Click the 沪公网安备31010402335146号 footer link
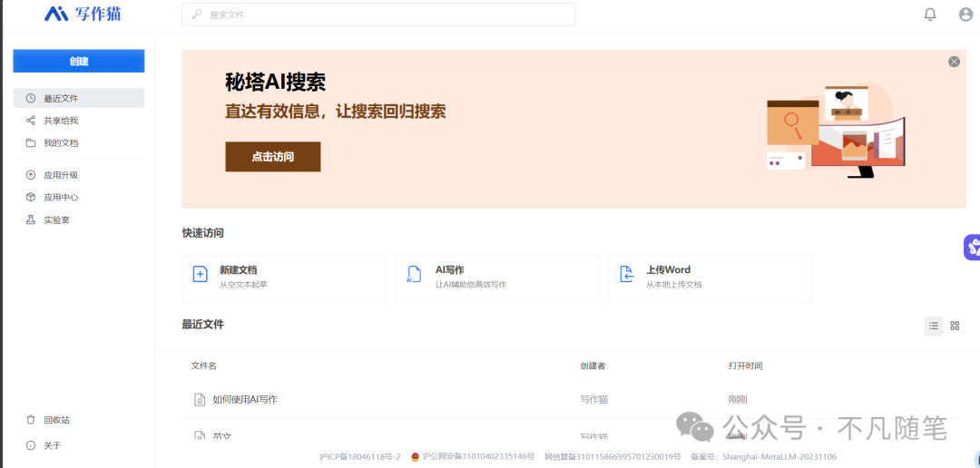Screen dimensions: 980x468 [478, 457]
